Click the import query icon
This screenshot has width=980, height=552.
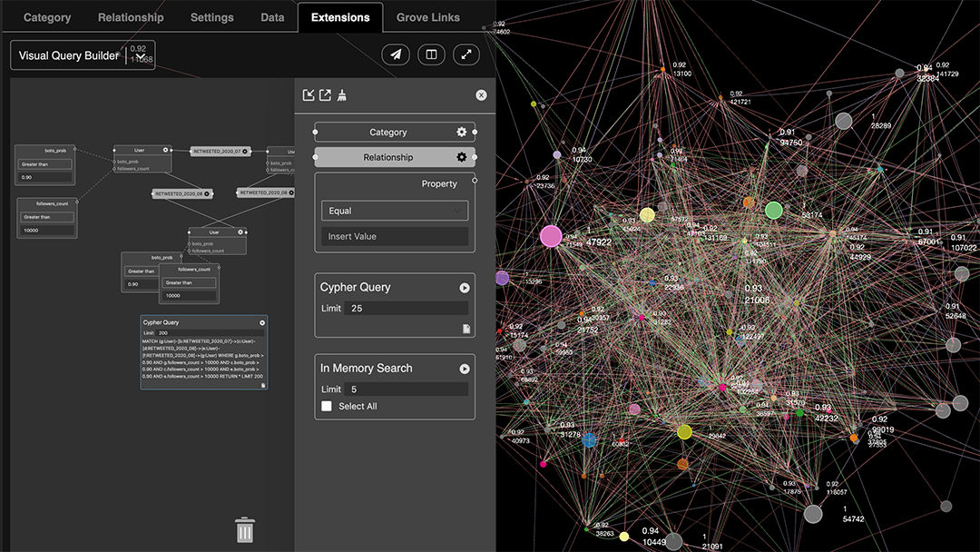[309, 95]
